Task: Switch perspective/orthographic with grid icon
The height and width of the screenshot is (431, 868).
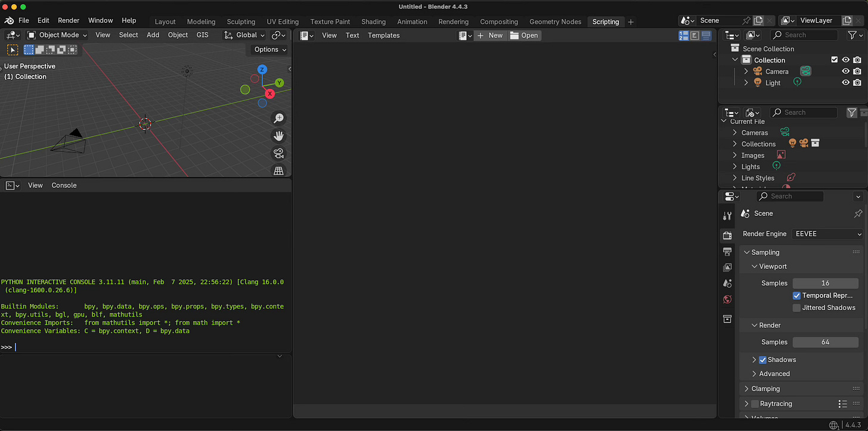Action: click(278, 170)
